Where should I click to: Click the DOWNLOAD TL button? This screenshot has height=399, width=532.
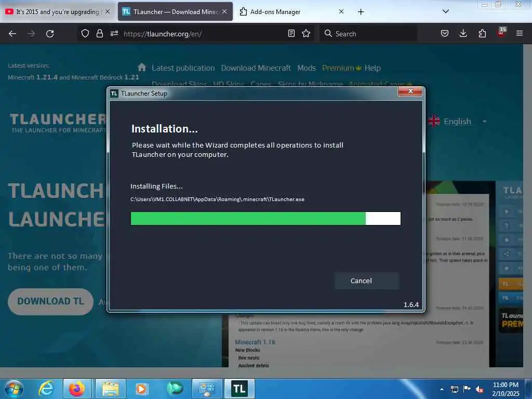tap(50, 302)
